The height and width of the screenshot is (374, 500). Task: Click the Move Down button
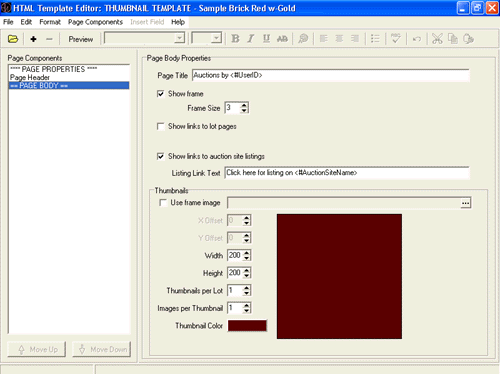(102, 349)
